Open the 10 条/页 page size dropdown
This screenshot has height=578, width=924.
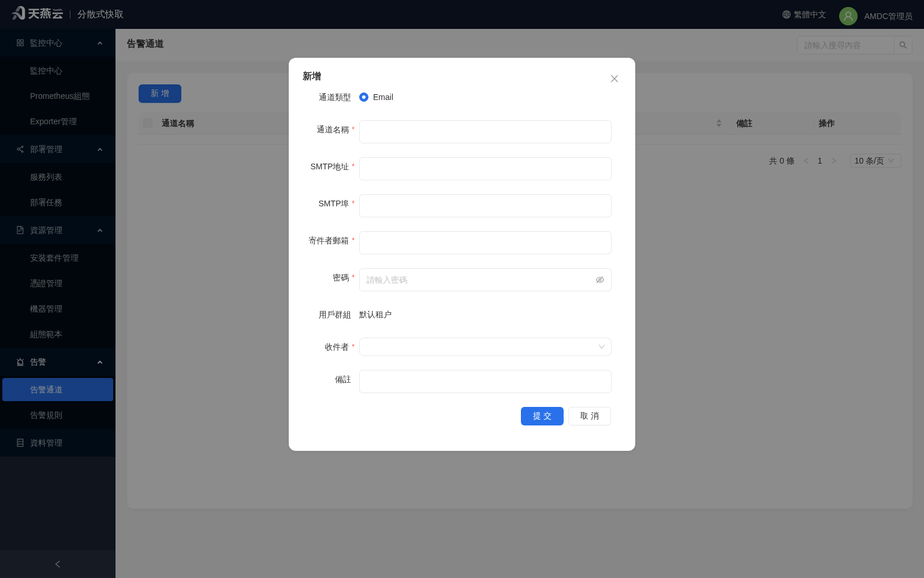[x=875, y=161]
